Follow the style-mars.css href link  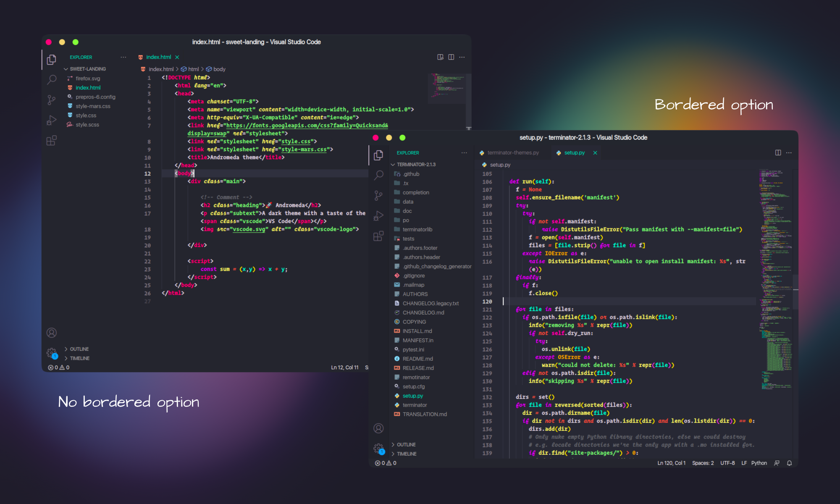(x=304, y=150)
